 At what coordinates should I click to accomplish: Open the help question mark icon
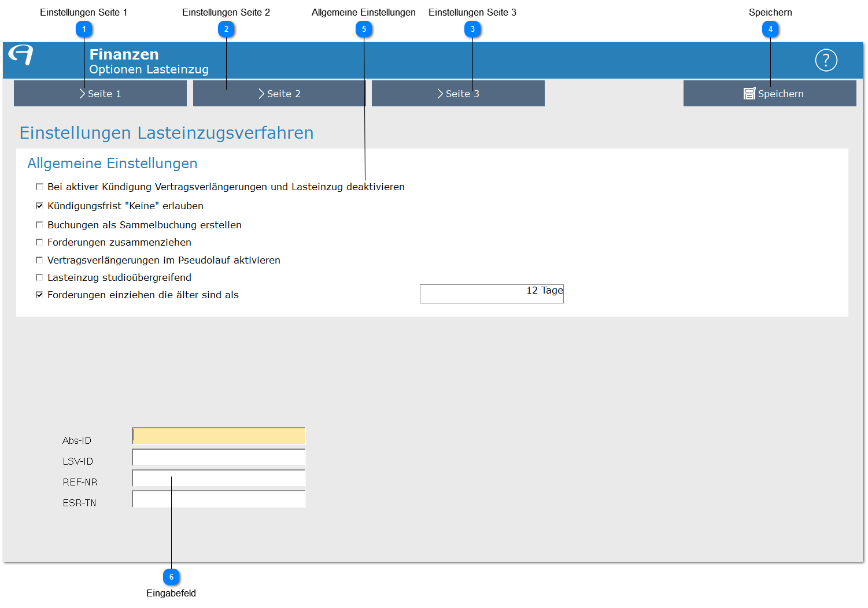point(826,60)
